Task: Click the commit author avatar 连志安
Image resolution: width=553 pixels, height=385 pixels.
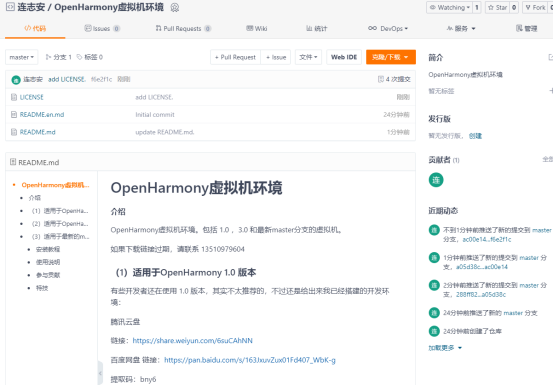Action: 16,80
